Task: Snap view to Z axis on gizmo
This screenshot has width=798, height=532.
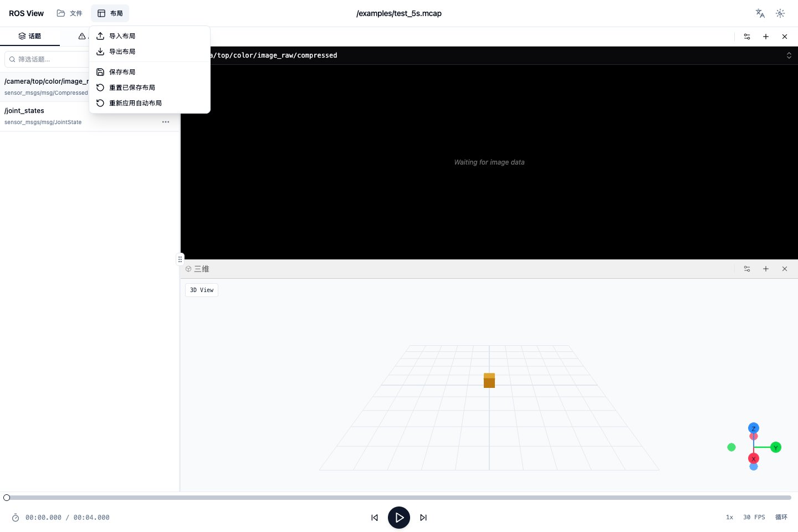Action: point(754,428)
